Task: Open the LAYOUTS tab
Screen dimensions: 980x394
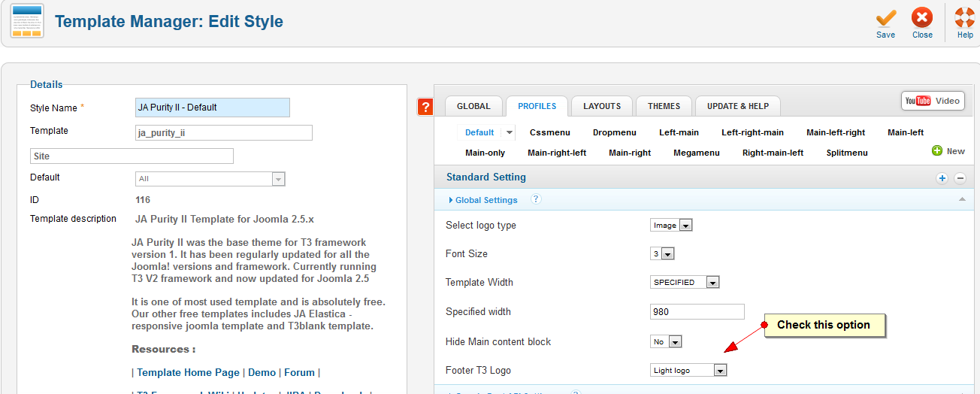Action: [602, 106]
